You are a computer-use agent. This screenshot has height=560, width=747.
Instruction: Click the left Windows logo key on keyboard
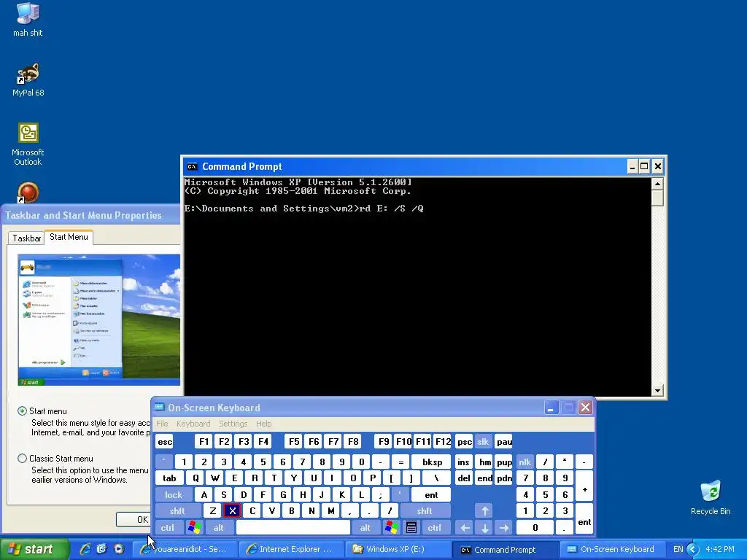pyautogui.click(x=194, y=528)
